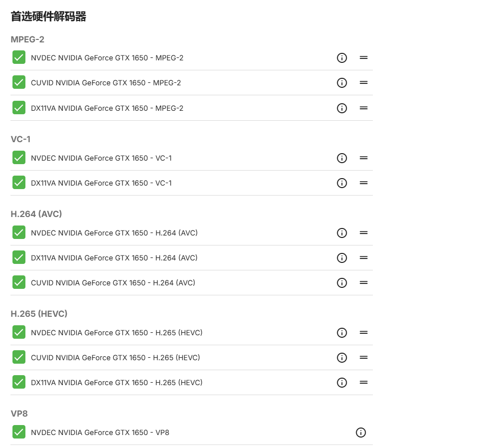489x448 pixels.
Task: Select drag handle of CUVID H.264 (AVC)
Action: (363, 282)
